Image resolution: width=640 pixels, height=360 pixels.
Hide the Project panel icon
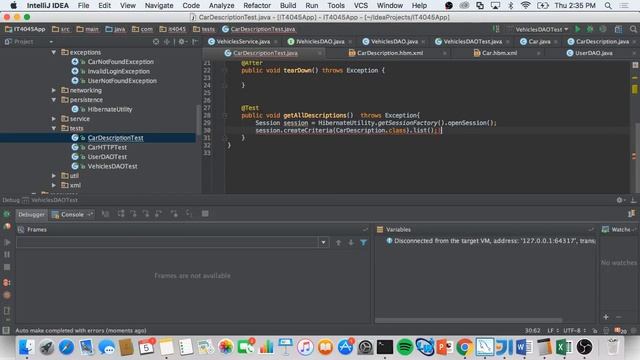(196, 42)
